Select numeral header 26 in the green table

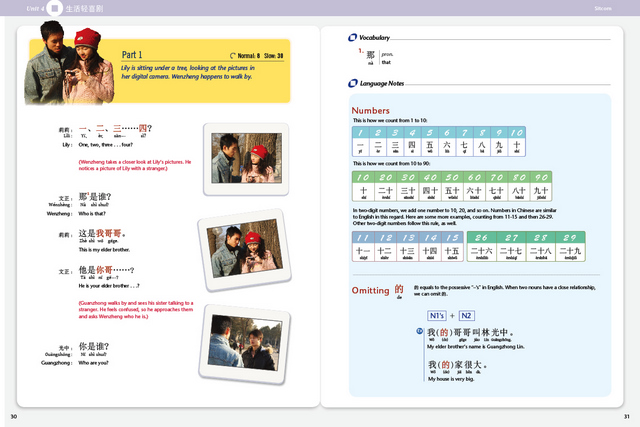click(x=482, y=238)
